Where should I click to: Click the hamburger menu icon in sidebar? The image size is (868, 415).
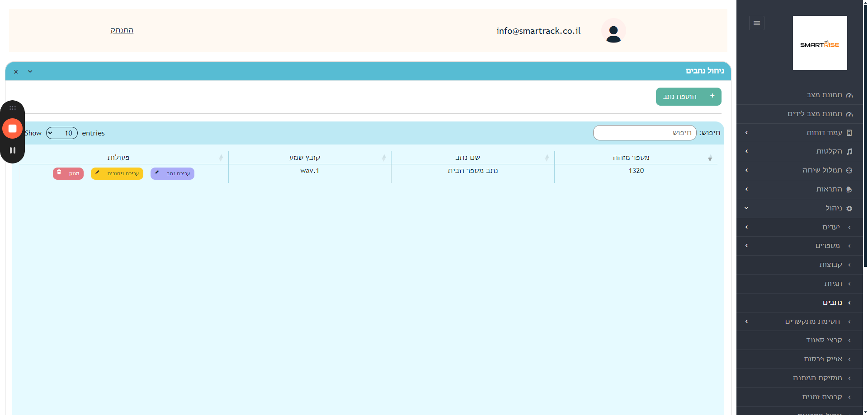pyautogui.click(x=756, y=23)
